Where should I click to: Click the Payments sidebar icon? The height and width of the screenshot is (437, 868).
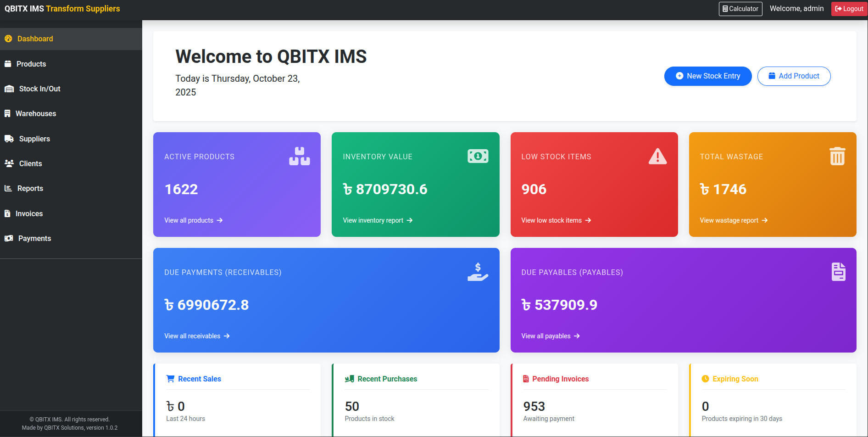[x=8, y=238]
